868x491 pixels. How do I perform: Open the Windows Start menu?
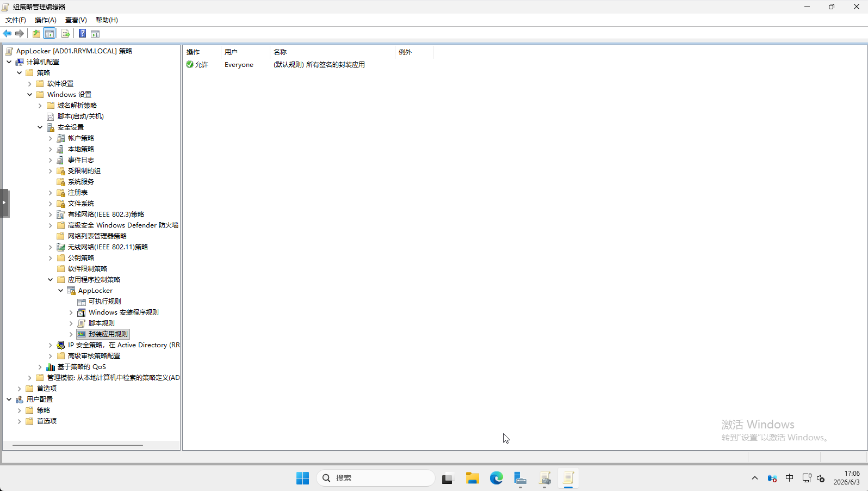click(302, 478)
